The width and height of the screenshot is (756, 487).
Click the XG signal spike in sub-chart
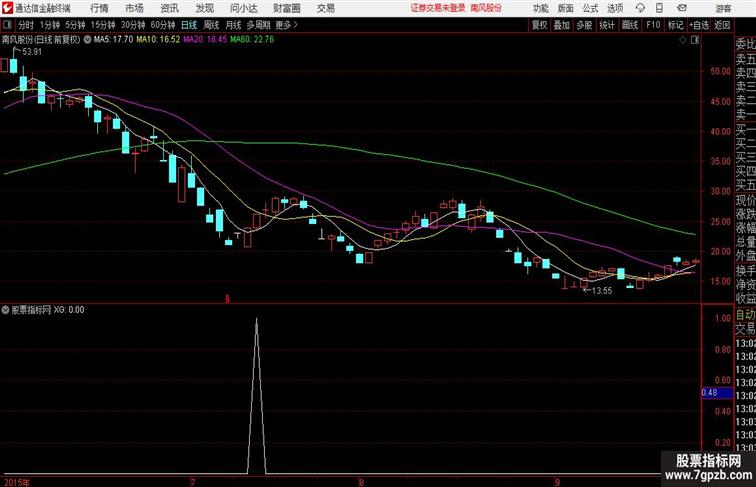click(256, 395)
